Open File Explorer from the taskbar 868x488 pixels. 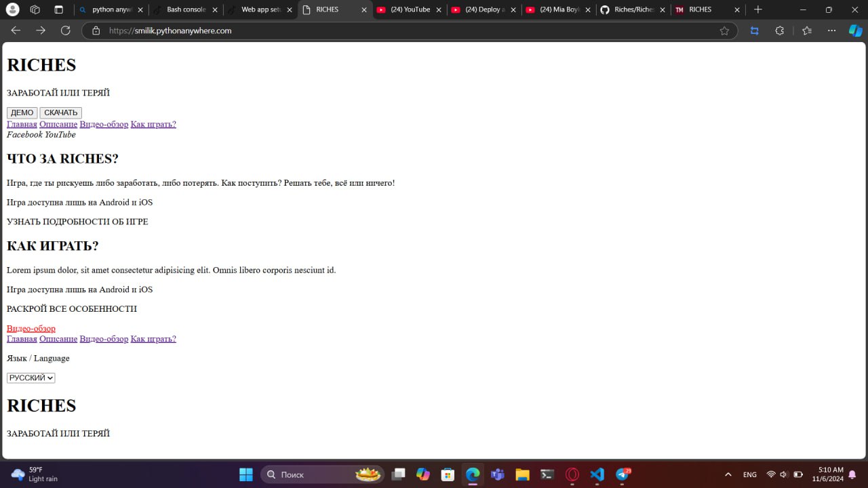(x=522, y=474)
